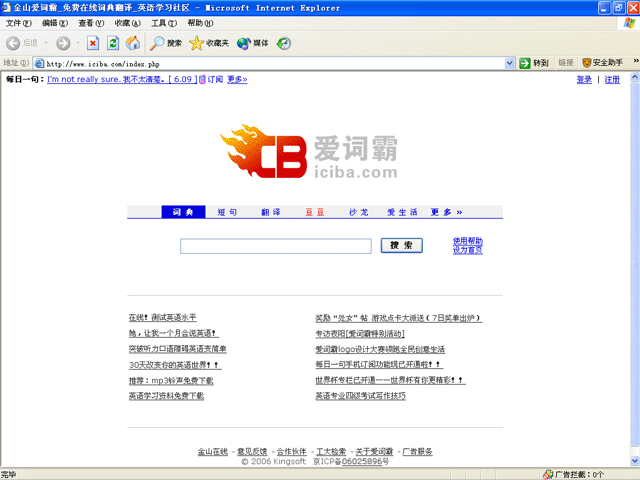Click the address bar URL field
This screenshot has height=480, width=640.
pyautogui.click(x=273, y=63)
